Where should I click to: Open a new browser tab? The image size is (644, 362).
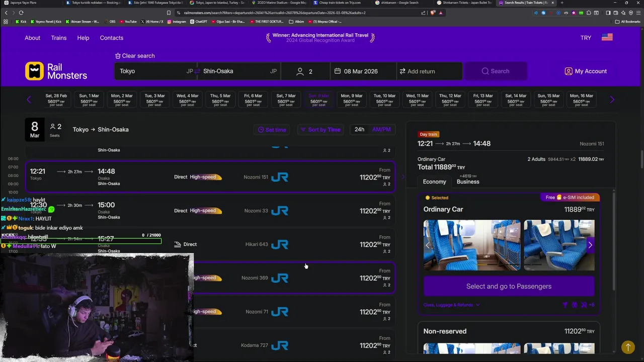tap(562, 3)
